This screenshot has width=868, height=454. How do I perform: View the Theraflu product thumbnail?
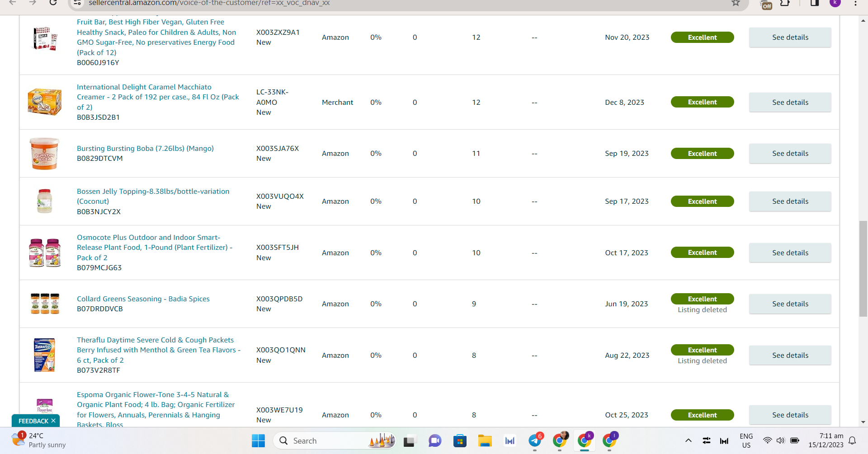(45, 355)
